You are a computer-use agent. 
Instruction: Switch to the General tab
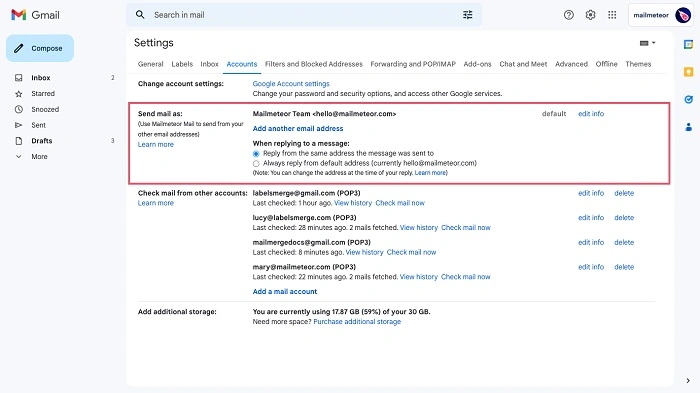click(150, 64)
